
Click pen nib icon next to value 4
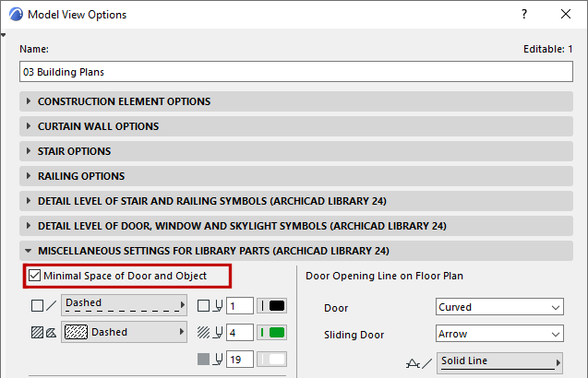pos(218,333)
